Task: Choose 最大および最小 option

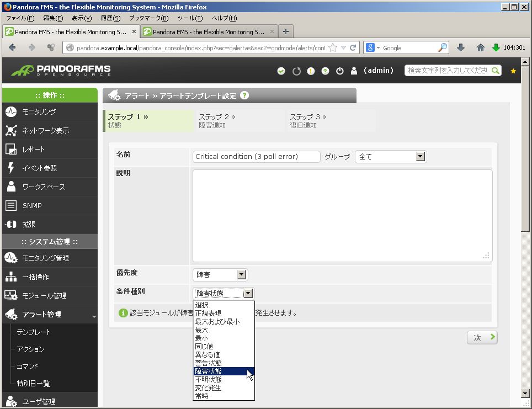Action: pyautogui.click(x=224, y=321)
